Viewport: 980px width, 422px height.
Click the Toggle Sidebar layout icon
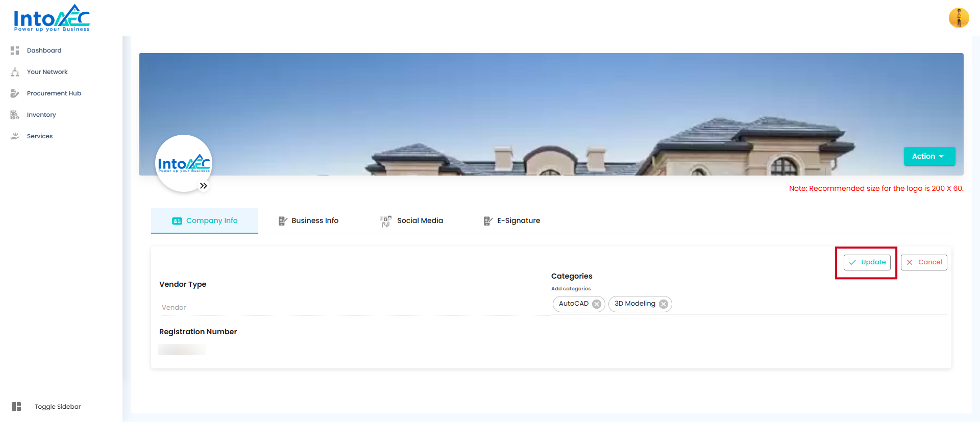pyautogui.click(x=16, y=407)
